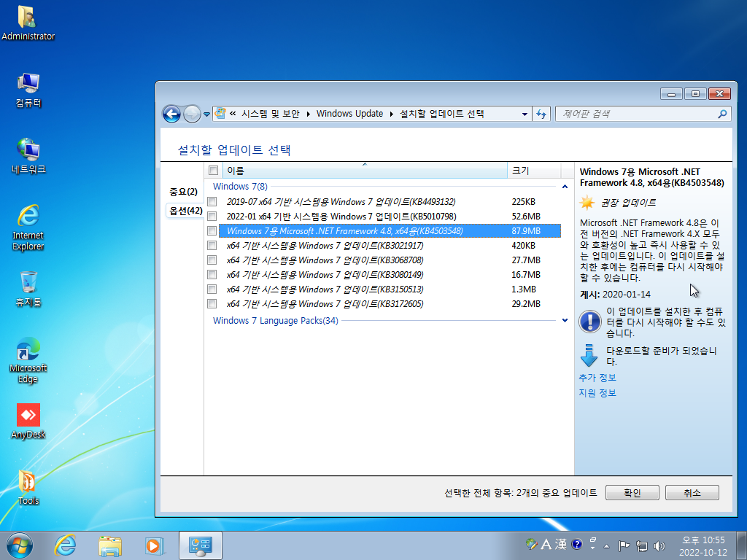The height and width of the screenshot is (560, 747).
Task: Go back with the navigation arrow
Action: [x=171, y=114]
